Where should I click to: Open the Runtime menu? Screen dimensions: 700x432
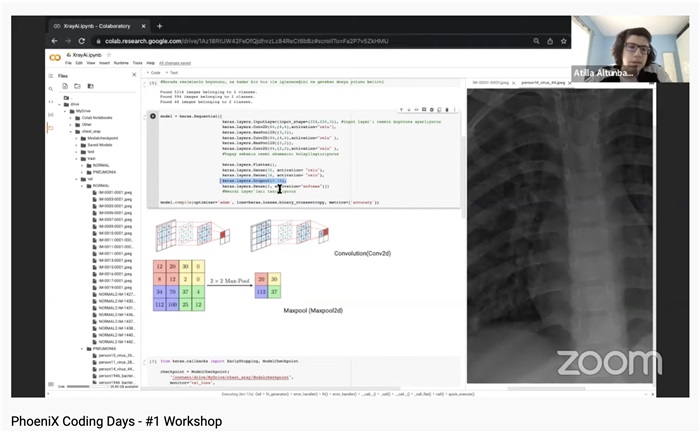[x=121, y=63]
